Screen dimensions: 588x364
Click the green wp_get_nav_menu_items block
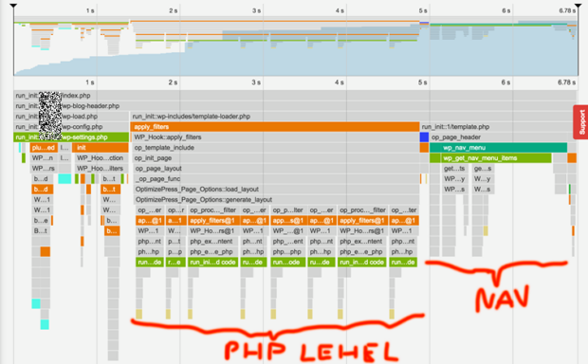click(x=490, y=158)
